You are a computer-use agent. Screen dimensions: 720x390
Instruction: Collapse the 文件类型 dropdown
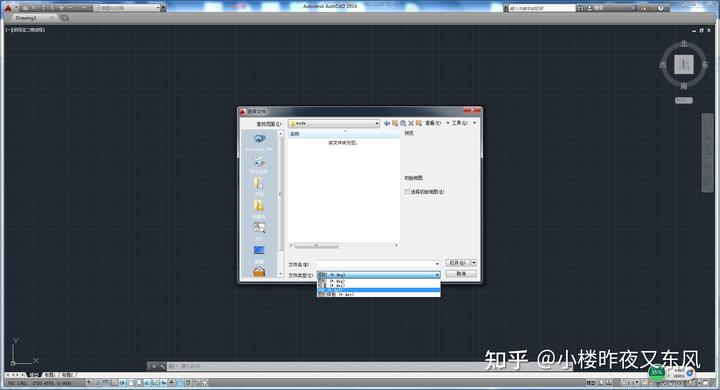click(x=437, y=275)
